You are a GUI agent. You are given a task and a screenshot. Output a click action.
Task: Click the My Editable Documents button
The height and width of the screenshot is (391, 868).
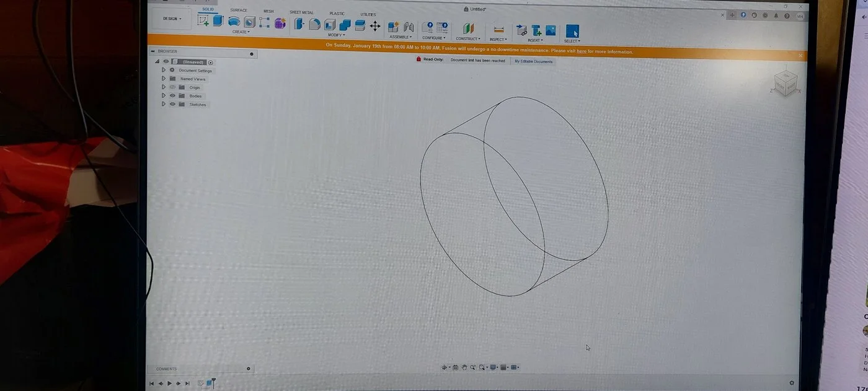point(534,61)
